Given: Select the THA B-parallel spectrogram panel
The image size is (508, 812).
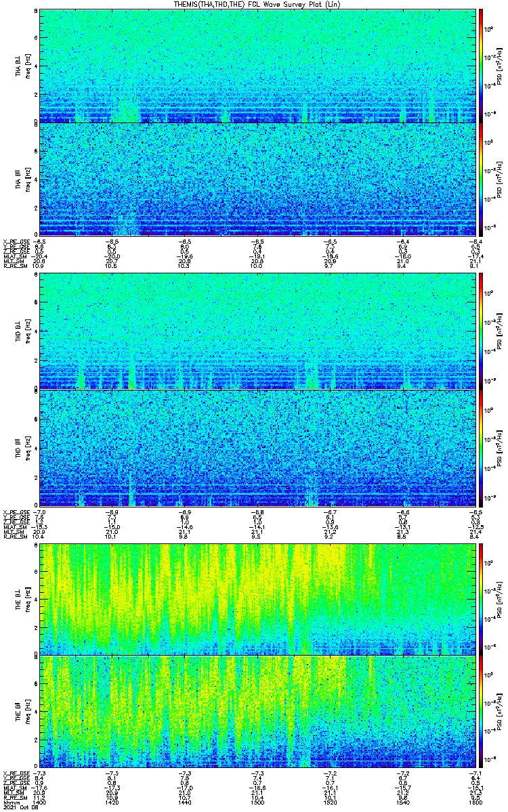Looking at the screenshot, I should [257, 179].
